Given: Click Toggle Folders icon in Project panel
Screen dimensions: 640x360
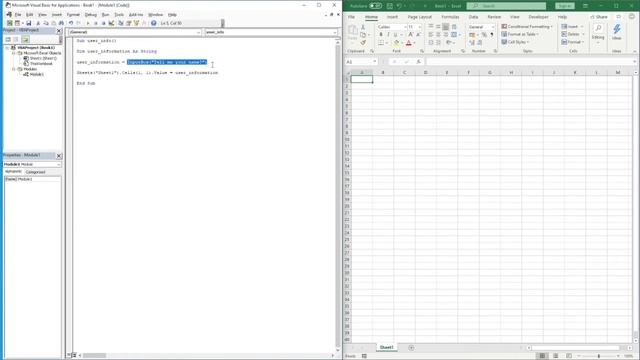Looking at the screenshot, I should 25,39.
